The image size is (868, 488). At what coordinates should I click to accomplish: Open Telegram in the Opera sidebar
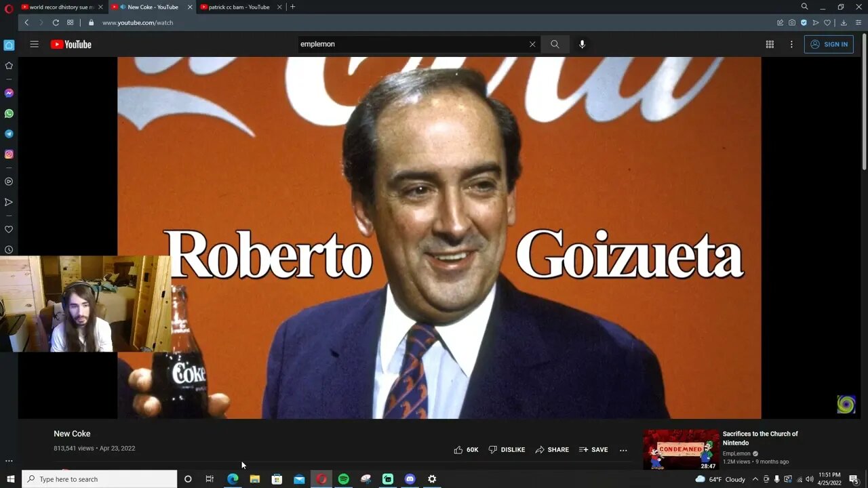[9, 134]
